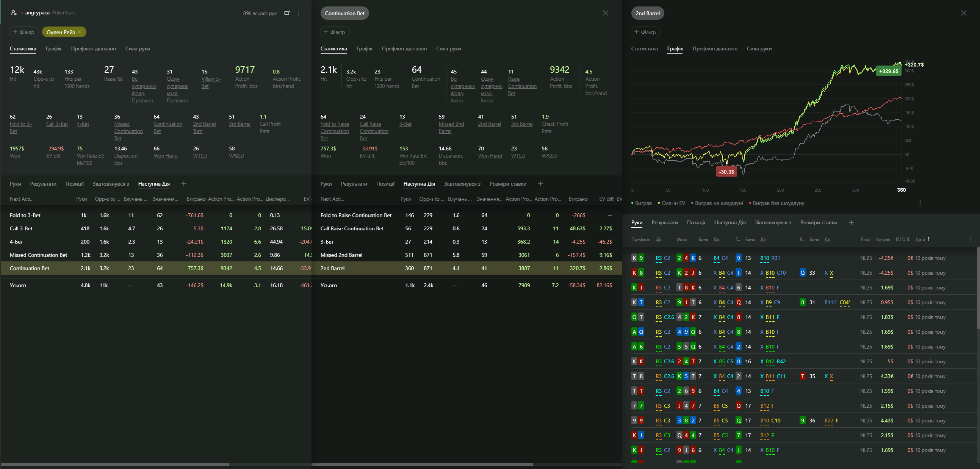Click Raise Continuation Bet stat link
Screen dimensions: 980x469
click(x=522, y=86)
